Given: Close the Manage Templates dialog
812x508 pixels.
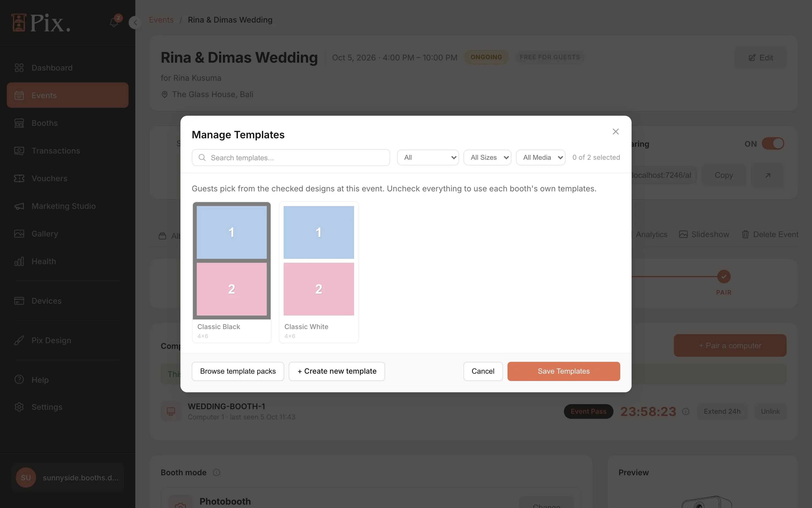Looking at the screenshot, I should coord(615,131).
